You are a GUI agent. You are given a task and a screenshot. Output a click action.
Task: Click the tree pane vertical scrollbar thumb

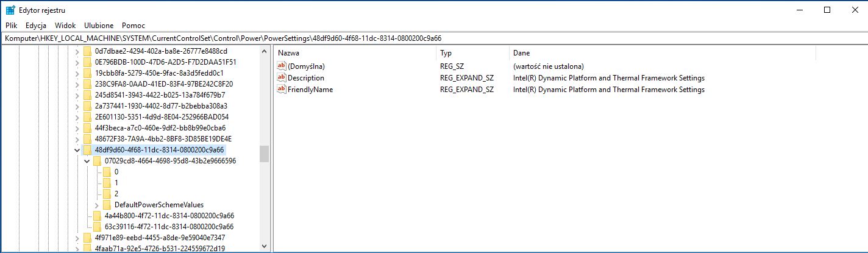pos(264,154)
